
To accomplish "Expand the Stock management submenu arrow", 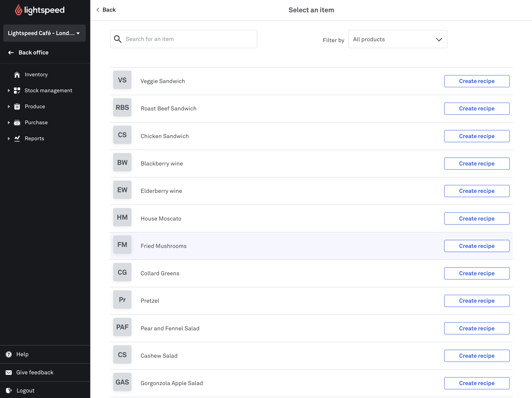I will [x=9, y=90].
